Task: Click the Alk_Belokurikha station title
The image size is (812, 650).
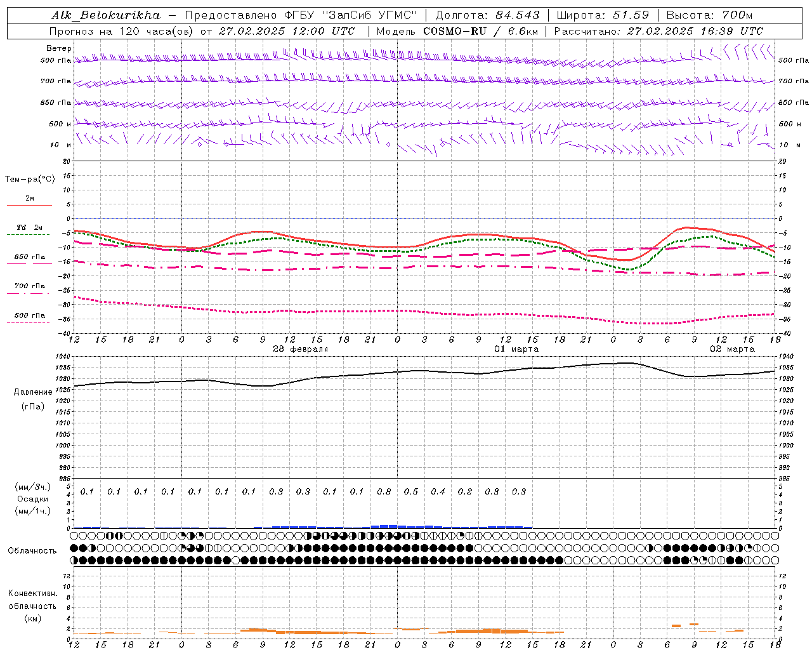Action: point(106,15)
